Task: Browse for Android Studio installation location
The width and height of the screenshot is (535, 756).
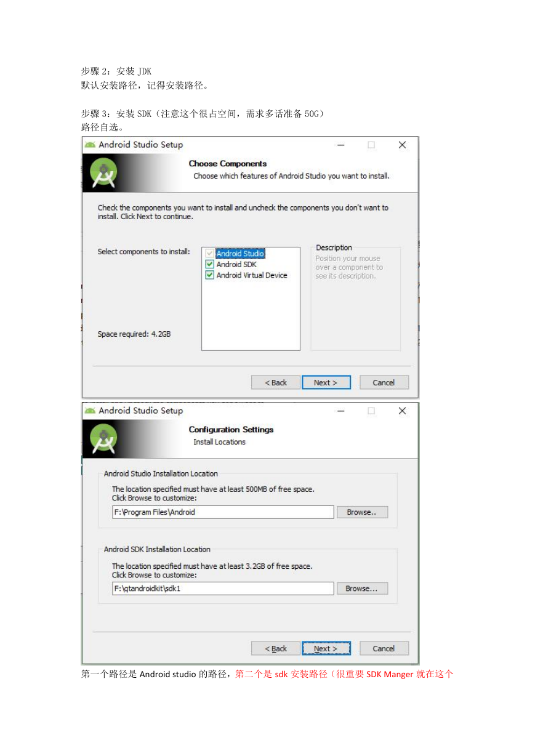Action: click(362, 512)
